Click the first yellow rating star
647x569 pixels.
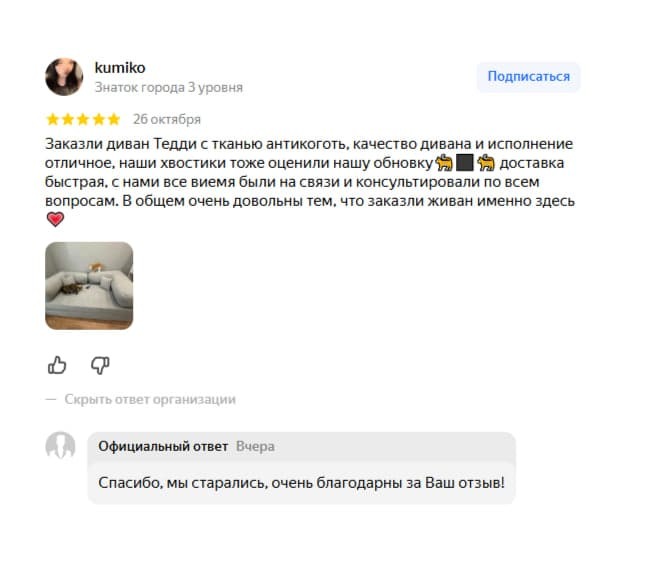click(52, 119)
